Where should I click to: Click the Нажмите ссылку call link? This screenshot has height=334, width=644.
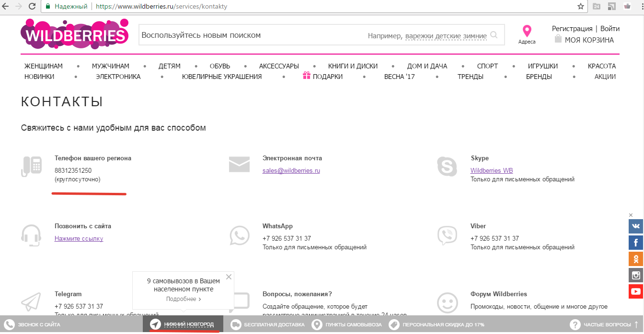point(79,239)
